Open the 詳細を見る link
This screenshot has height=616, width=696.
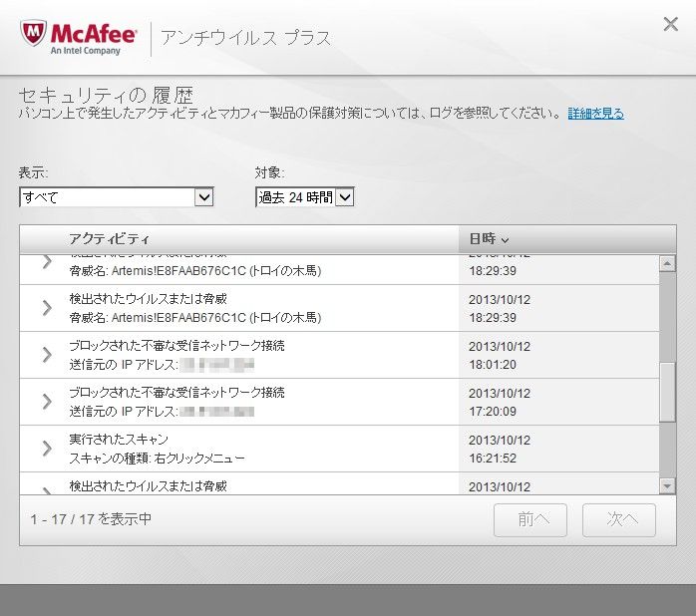tap(595, 114)
